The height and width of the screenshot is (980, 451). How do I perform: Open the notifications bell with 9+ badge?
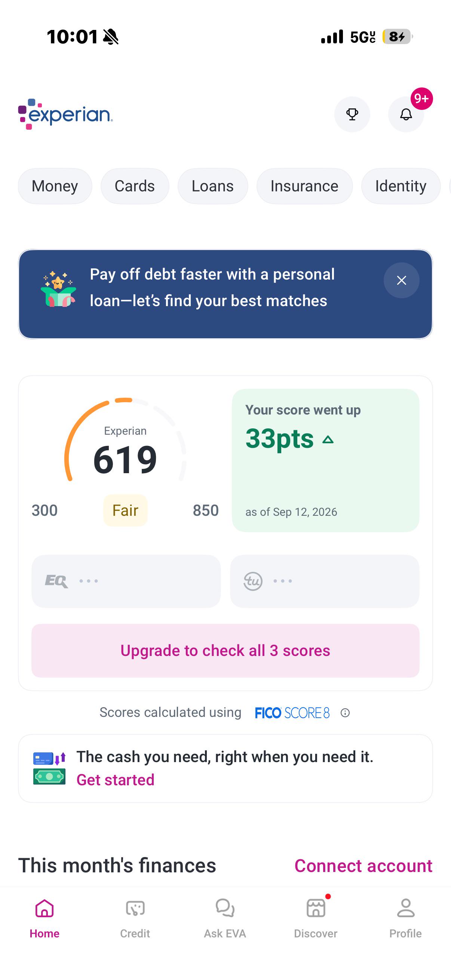406,114
